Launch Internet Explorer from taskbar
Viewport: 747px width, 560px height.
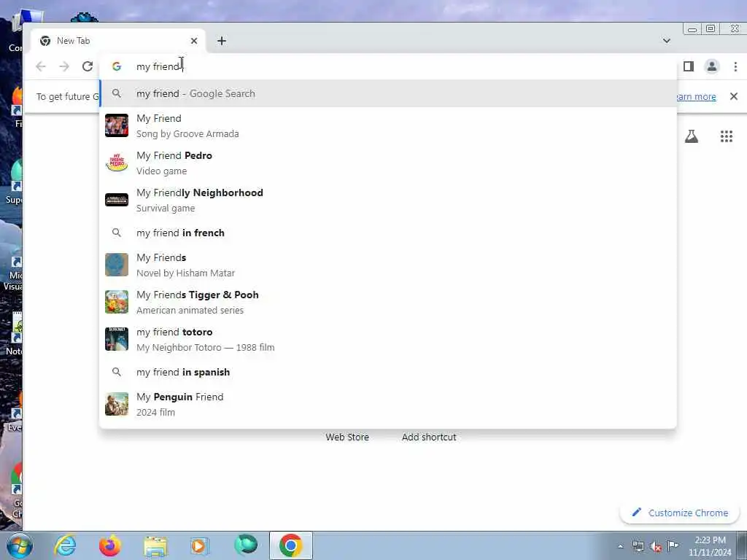(65, 545)
